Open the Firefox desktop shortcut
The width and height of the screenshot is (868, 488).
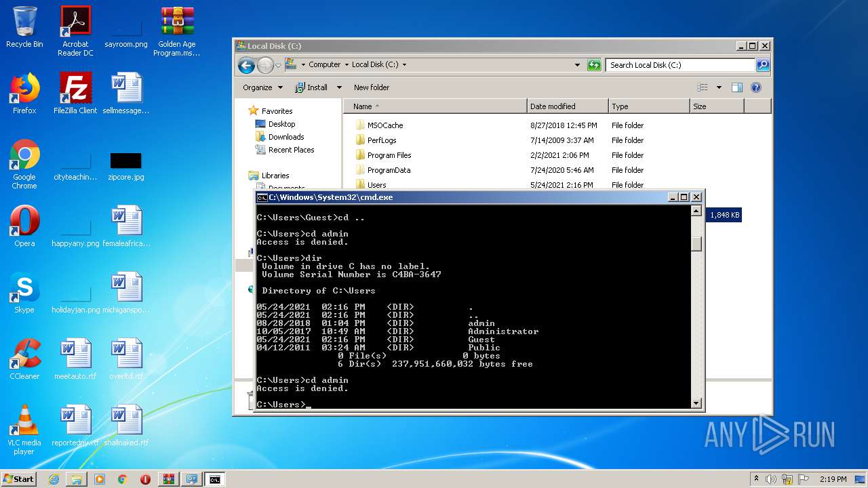24,94
